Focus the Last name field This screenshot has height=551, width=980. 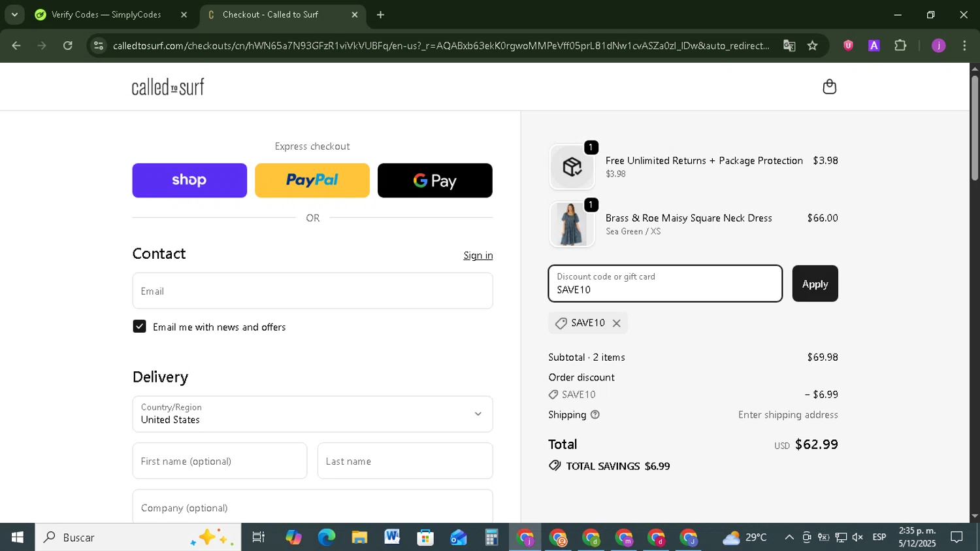[405, 461]
